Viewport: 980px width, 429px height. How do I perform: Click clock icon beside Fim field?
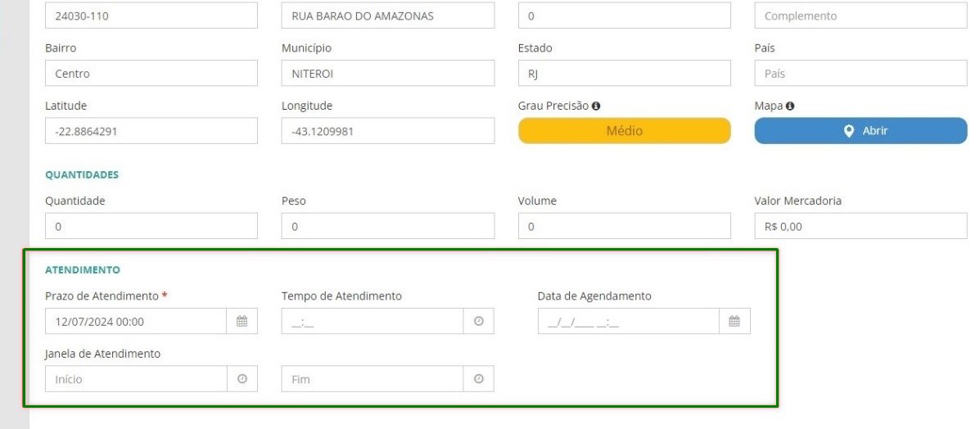pyautogui.click(x=478, y=379)
